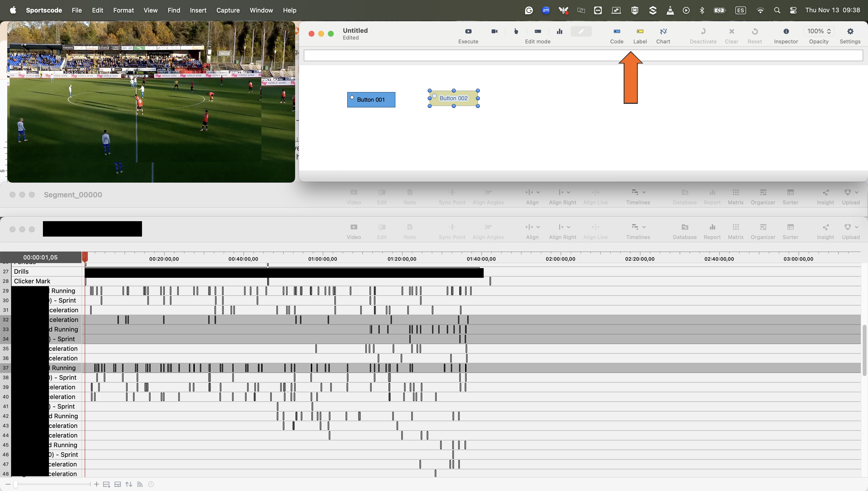The image size is (868, 491).
Task: Adjust the timeline zoom slider handle
Action: (x=15, y=484)
